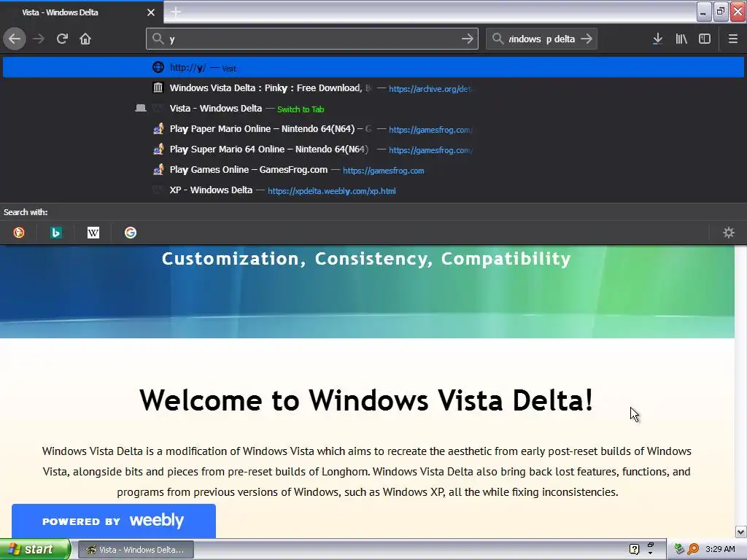
Task: Click the Welcome to Windows Vista Delta! heading
Action: (x=366, y=400)
